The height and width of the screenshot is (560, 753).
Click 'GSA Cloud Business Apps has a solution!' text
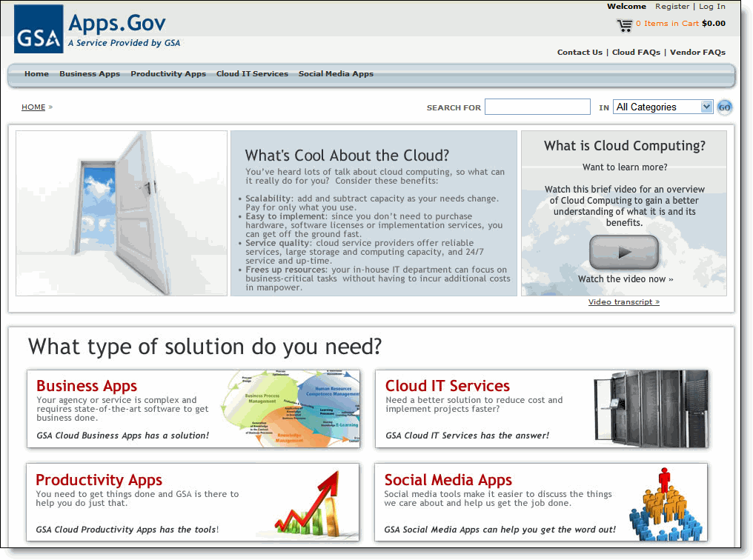point(122,436)
